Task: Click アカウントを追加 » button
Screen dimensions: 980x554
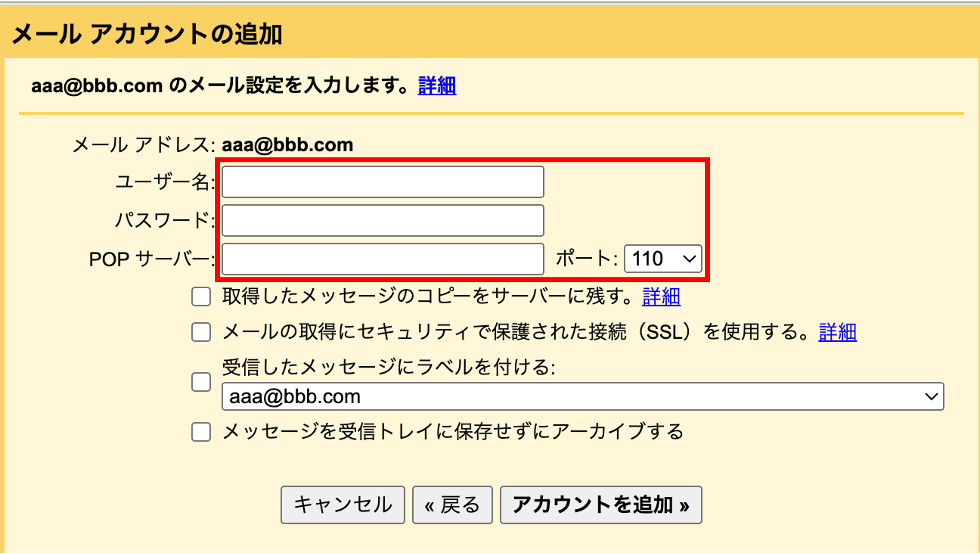Action: click(601, 505)
